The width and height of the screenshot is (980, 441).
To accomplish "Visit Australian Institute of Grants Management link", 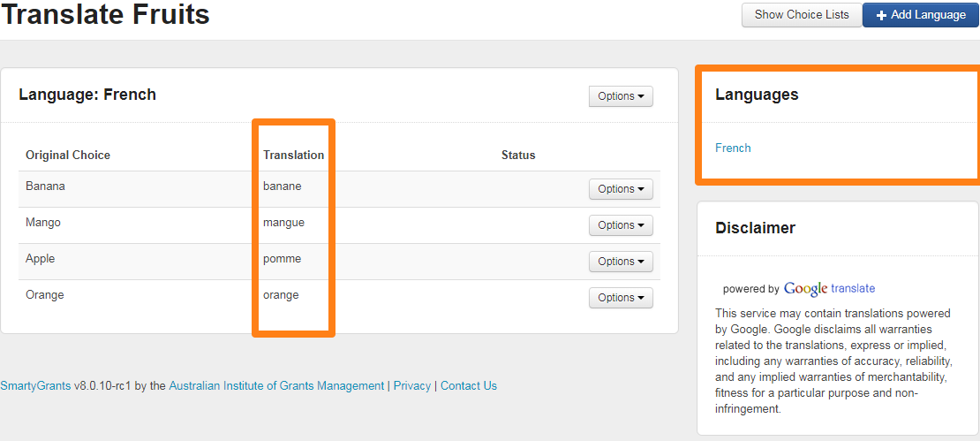I will coord(276,386).
